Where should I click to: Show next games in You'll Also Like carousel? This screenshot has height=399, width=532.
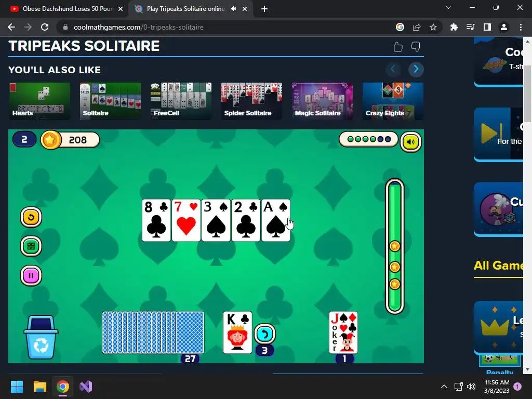pos(416,69)
